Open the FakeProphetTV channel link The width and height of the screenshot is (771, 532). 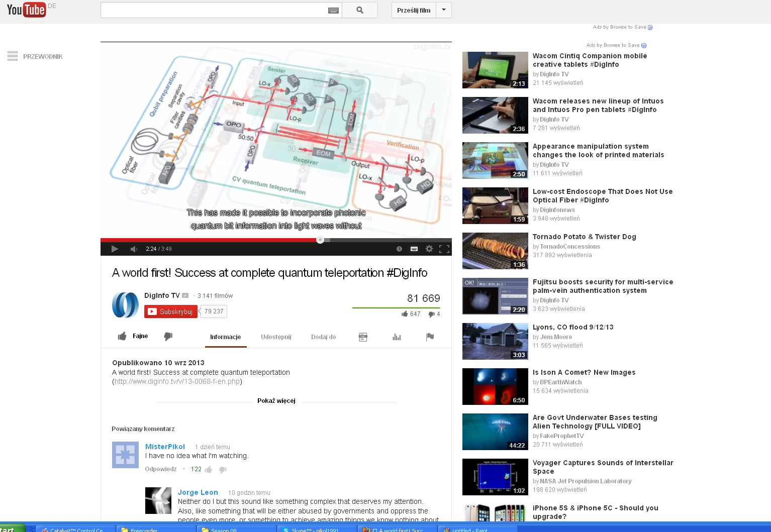pyautogui.click(x=562, y=436)
